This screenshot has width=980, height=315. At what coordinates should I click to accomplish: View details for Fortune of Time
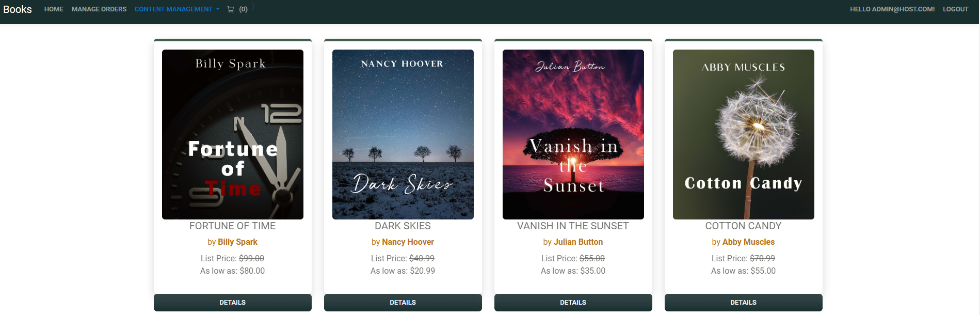pyautogui.click(x=233, y=303)
